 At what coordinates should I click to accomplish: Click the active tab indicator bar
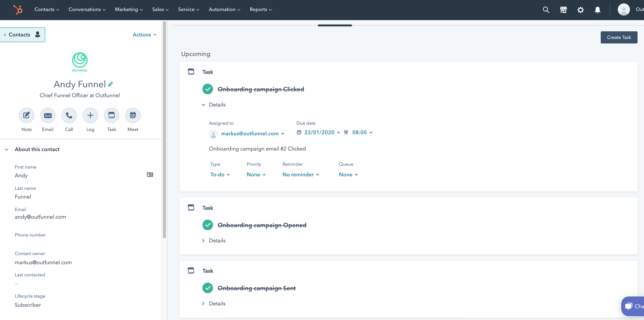click(335, 25)
